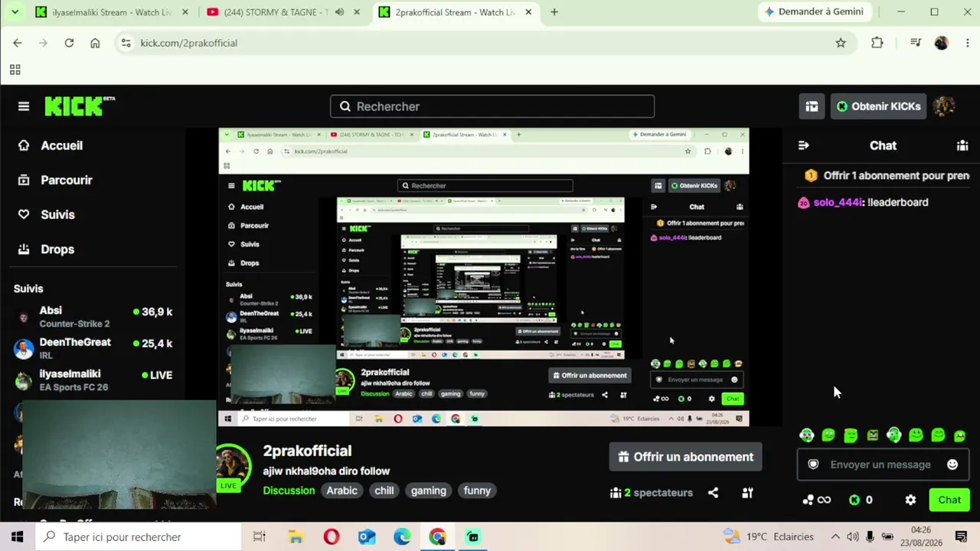Image resolution: width=980 pixels, height=551 pixels.
Task: Open the moderator tools icon beside share
Action: pyautogui.click(x=747, y=493)
